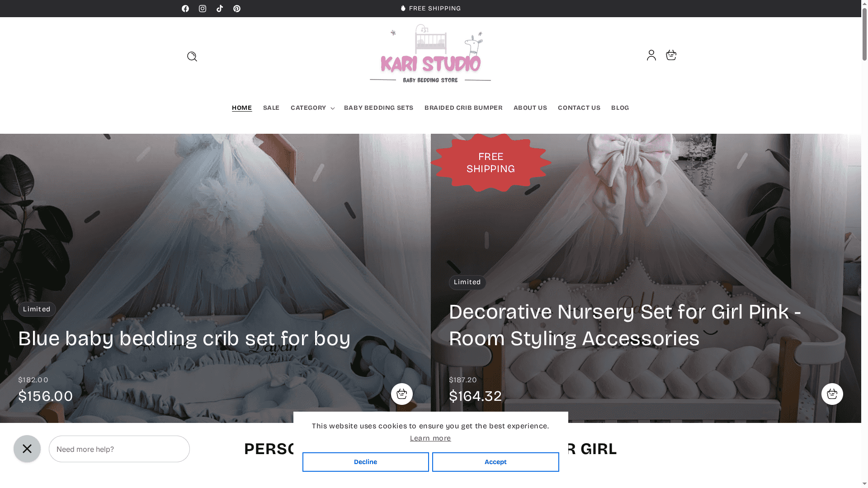The image size is (868, 488).
Task: Add pink nursery set to cart via basket icon
Action: pyautogui.click(x=832, y=394)
